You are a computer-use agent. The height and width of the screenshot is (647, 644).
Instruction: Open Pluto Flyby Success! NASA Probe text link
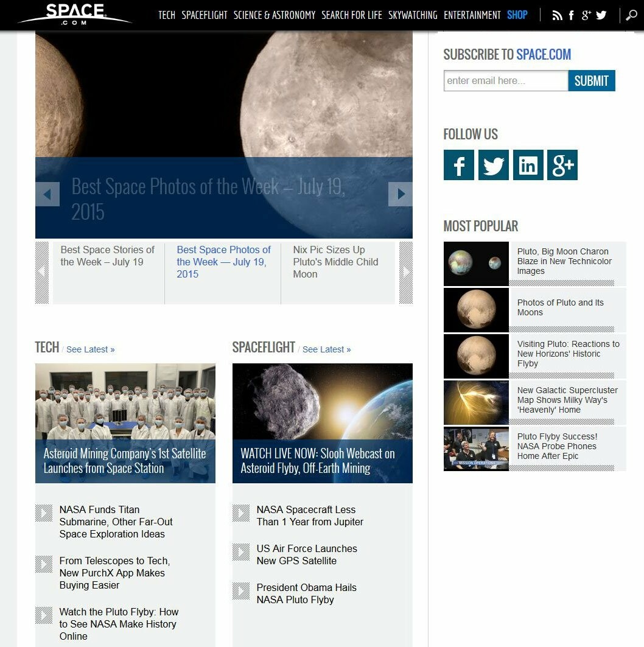558,446
